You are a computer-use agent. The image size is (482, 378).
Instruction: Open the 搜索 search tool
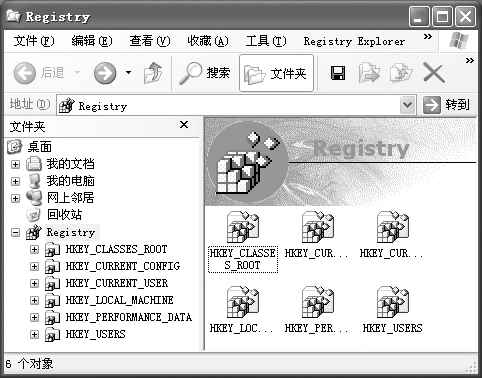205,73
